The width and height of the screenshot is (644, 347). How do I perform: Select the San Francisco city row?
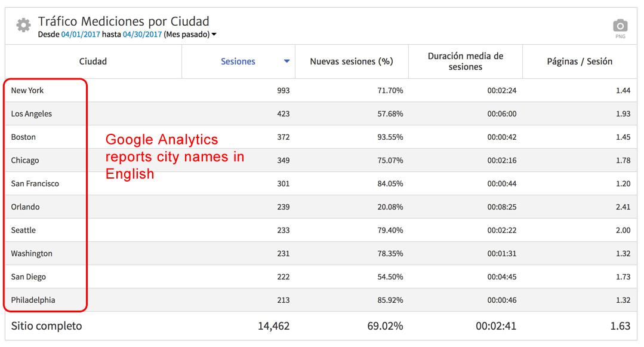tap(36, 183)
